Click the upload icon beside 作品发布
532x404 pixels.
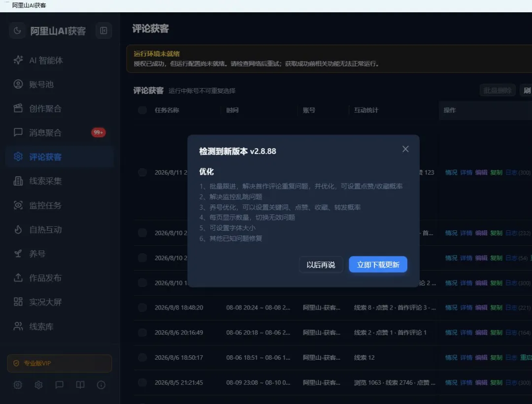tap(18, 278)
